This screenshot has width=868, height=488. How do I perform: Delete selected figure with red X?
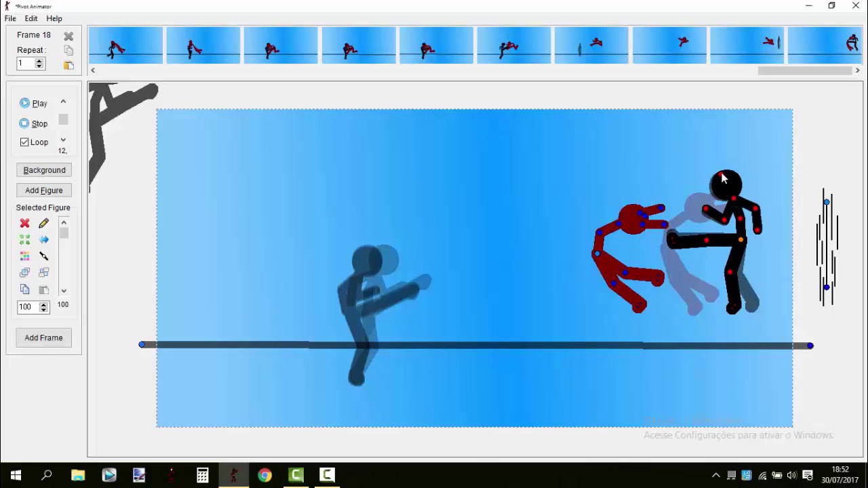tap(25, 223)
